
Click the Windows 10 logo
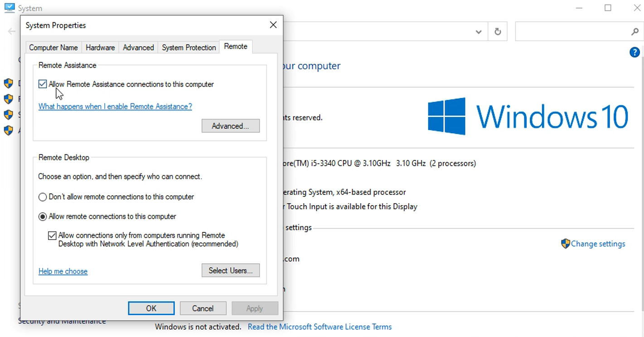click(x=528, y=116)
